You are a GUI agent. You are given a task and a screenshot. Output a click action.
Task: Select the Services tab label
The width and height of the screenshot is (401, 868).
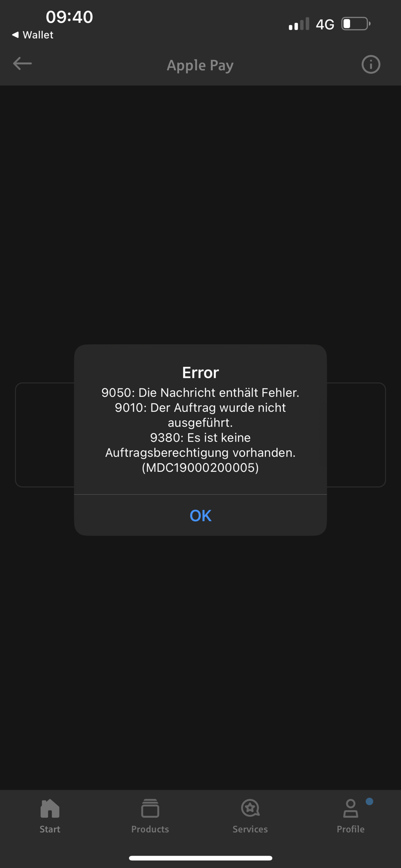tap(250, 829)
